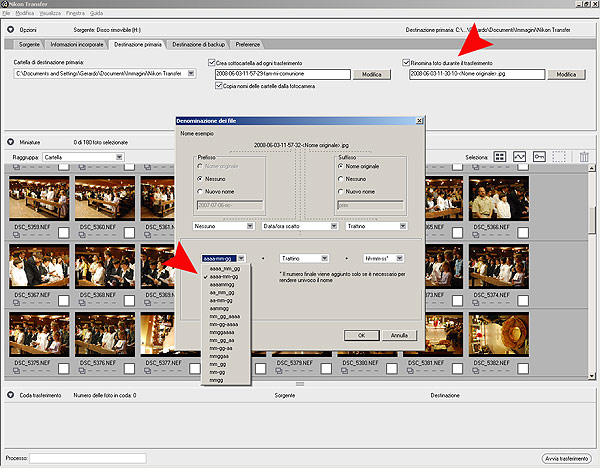Click the Nikon Transfer title bar icon
This screenshot has width=600, height=468.
tap(4, 4)
